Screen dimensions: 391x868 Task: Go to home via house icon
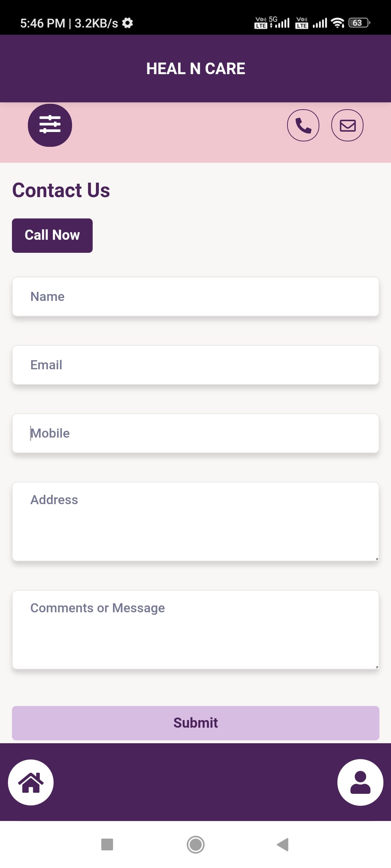pos(31,782)
